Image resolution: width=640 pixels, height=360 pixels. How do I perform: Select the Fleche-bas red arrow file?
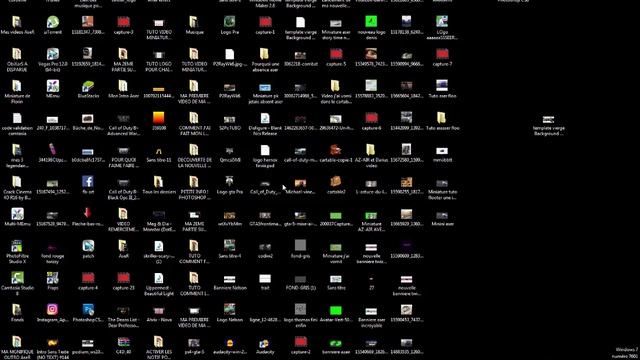88,213
